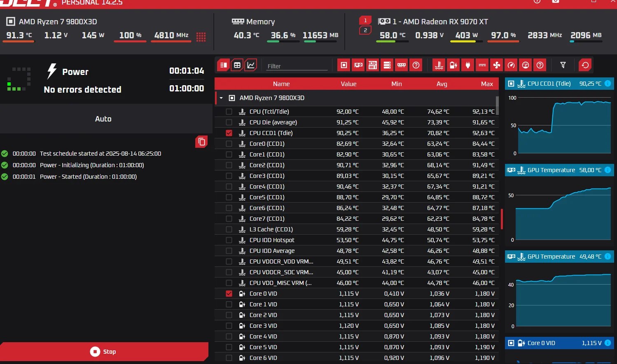
Task: Stop the running Power test
Action: [x=104, y=352]
